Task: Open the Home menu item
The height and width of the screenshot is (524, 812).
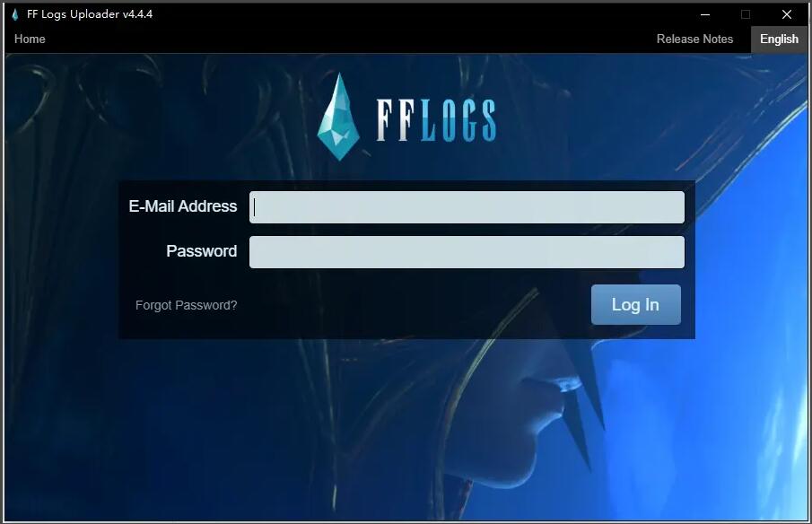Action: click(30, 39)
